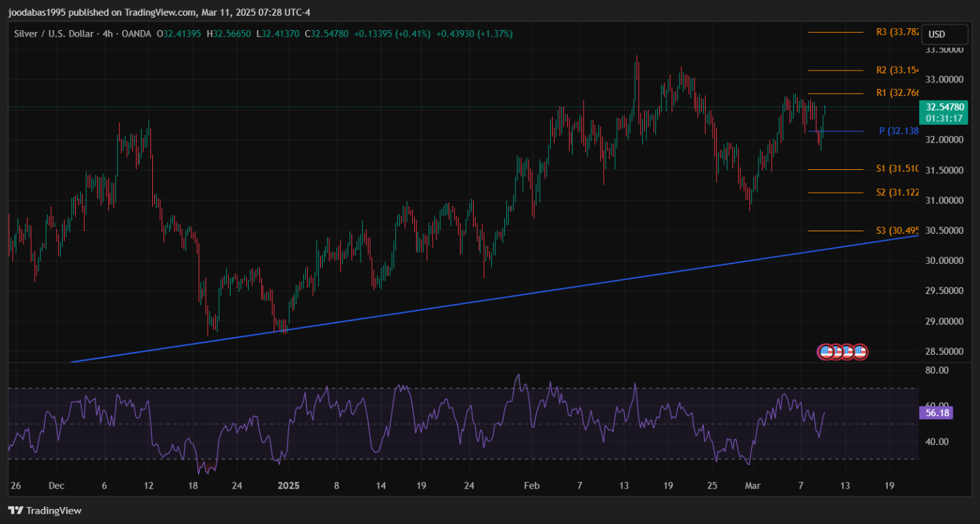This screenshot has width=980, height=524.
Task: Select the S2 pivot support label
Action: [x=898, y=192]
